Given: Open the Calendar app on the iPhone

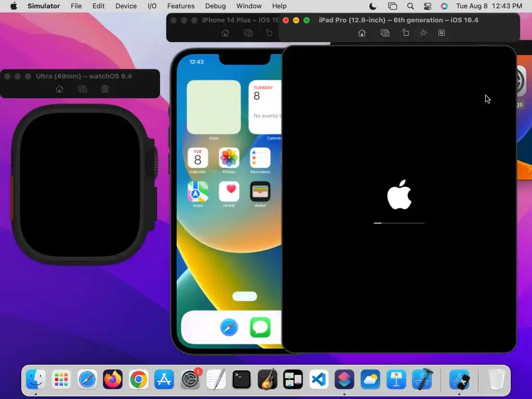Looking at the screenshot, I should pyautogui.click(x=198, y=158).
